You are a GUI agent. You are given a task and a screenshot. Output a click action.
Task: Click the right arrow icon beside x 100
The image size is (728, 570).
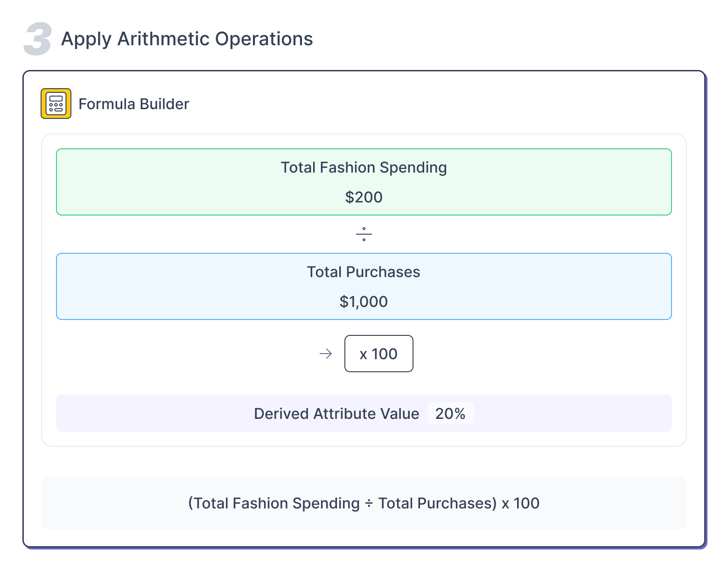[326, 354]
